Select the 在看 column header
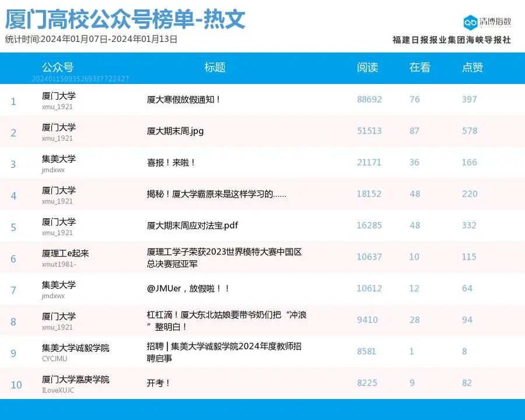This screenshot has width=525, height=420. click(x=419, y=67)
